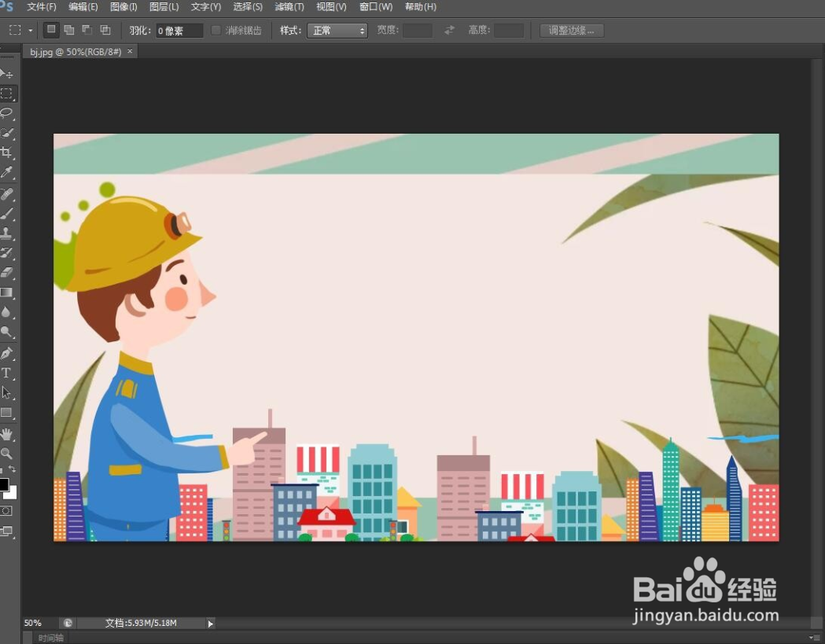
Task: Click the Refine Edge (调整边缘) button
Action: pos(572,30)
